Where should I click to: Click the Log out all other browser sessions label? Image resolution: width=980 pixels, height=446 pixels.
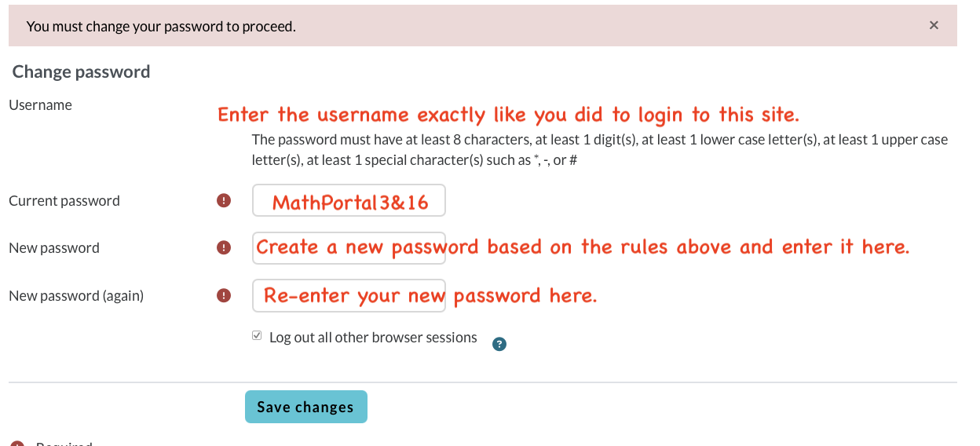click(x=373, y=338)
